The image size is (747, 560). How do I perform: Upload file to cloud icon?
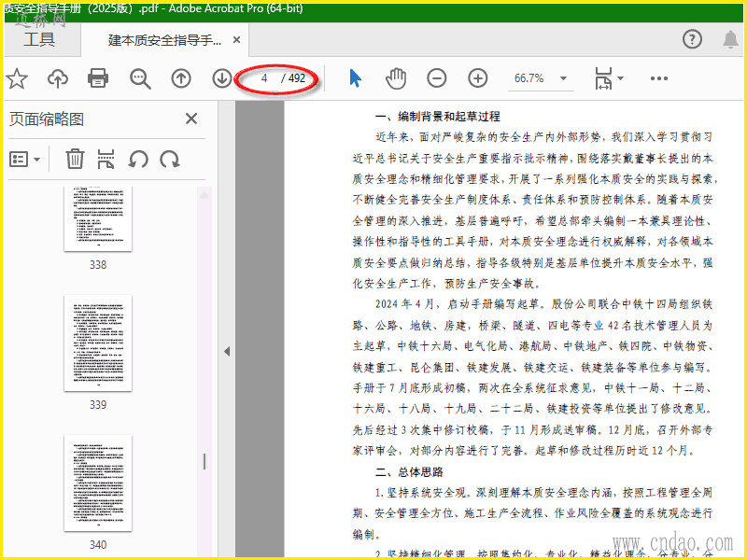58,78
